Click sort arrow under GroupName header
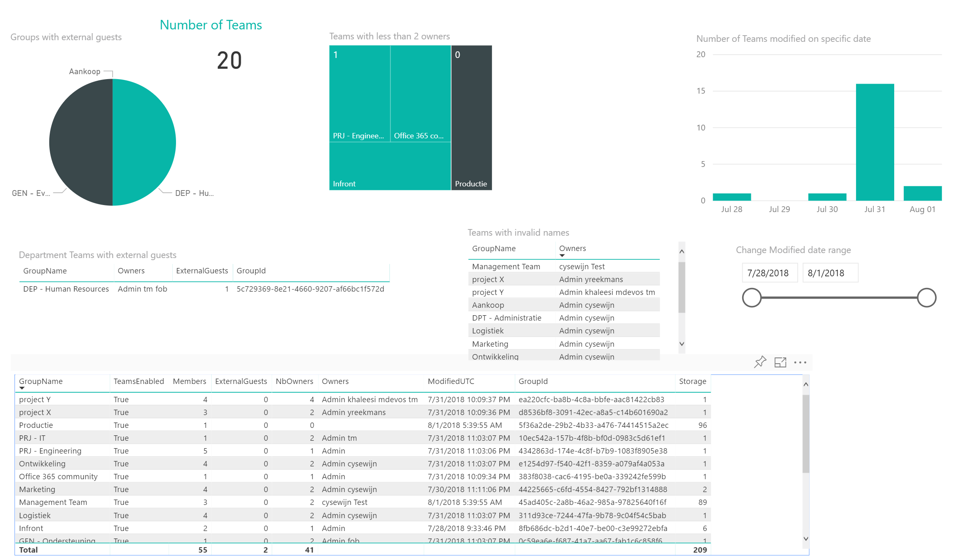 click(22, 388)
